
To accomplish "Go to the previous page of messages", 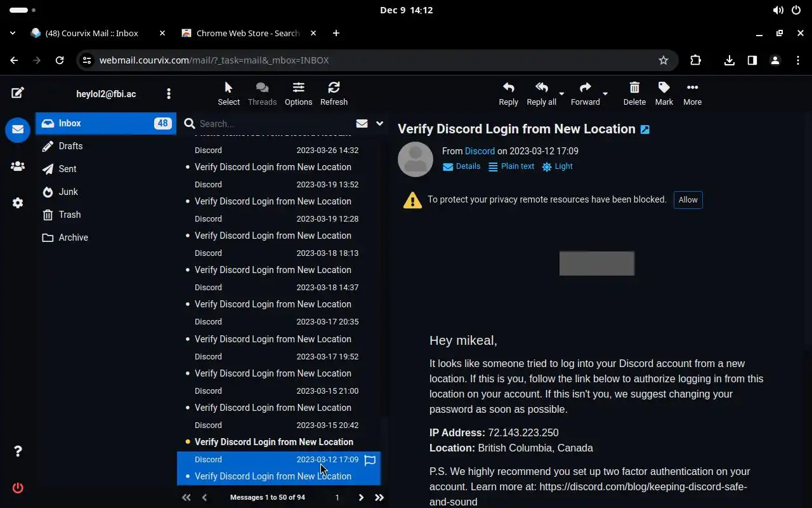I will 204,497.
